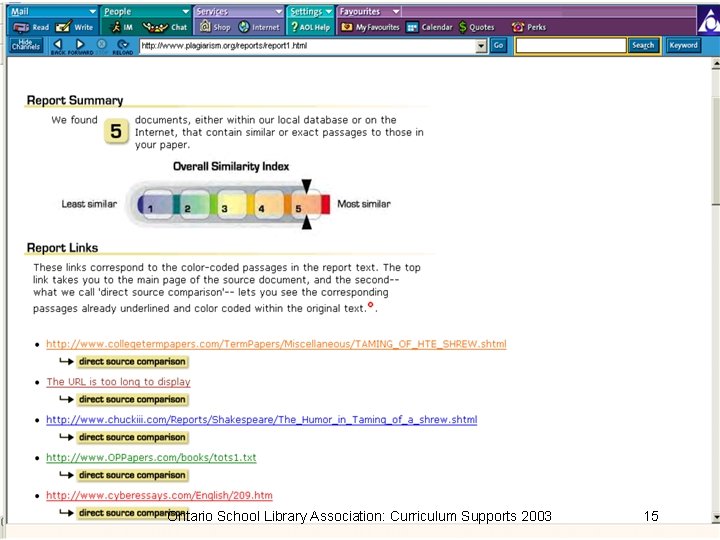Click direct source comparison under collegetermpapers link
Screen dimensions: 720x540
(132, 362)
